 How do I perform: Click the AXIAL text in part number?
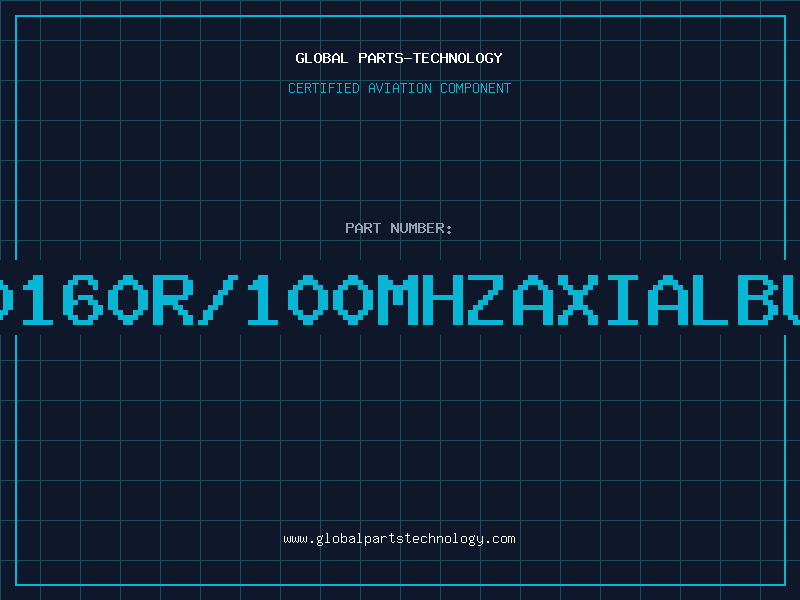(x=620, y=299)
